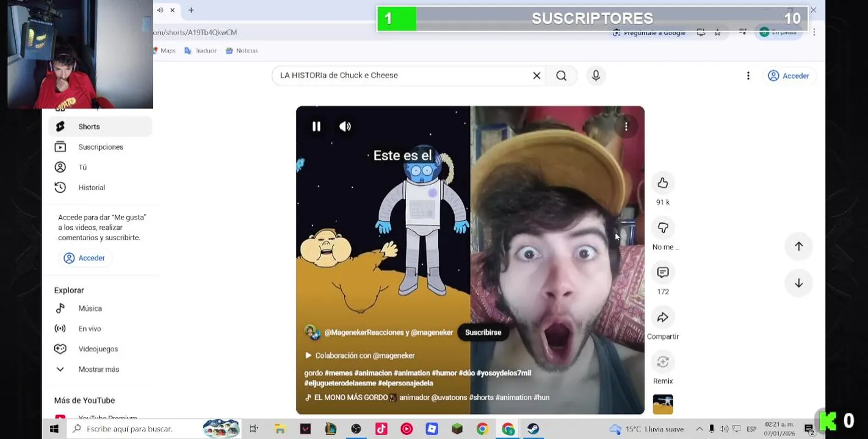Open the Maps bookmark
The height and width of the screenshot is (439, 868).
tap(164, 51)
